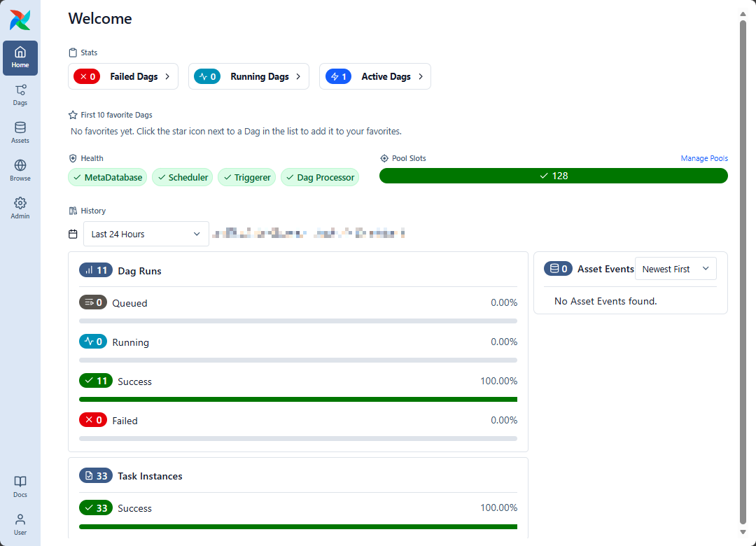Open the Success Dag Runs row
Screen dimensions: 756x546
134,381
